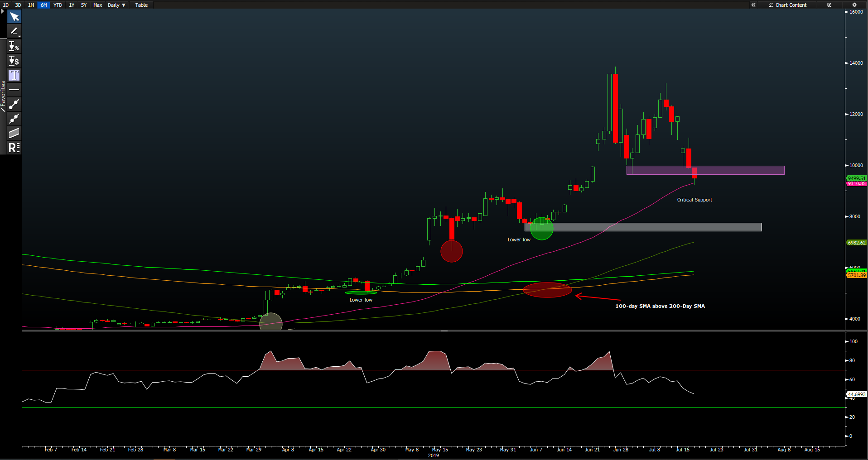Select the pointer cursor tool
868x460 pixels.
click(14, 17)
